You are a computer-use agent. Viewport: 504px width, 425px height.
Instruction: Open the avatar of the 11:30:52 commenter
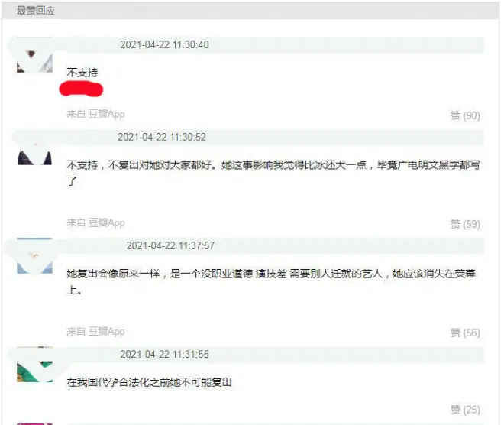(34, 148)
